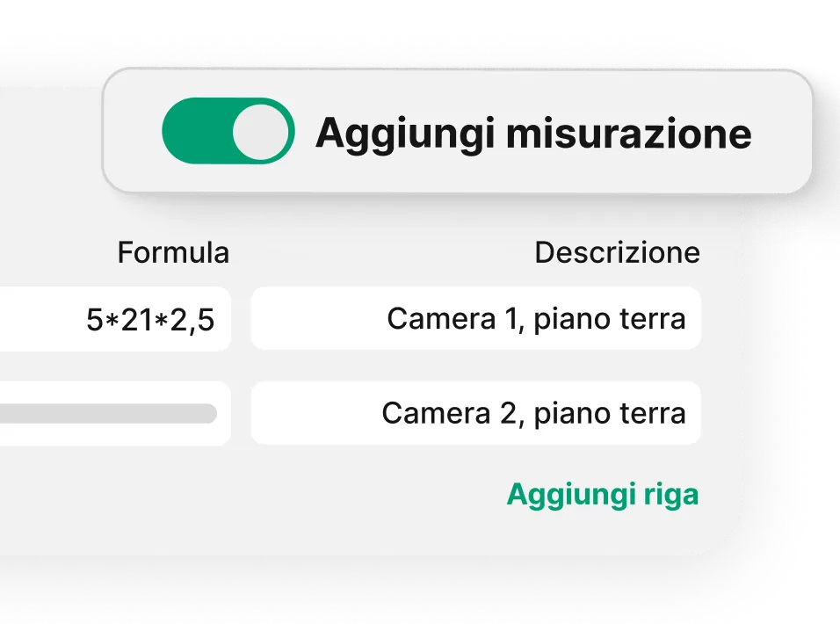Click the Descrizione column header
The height and width of the screenshot is (624, 840).
pyautogui.click(x=617, y=252)
